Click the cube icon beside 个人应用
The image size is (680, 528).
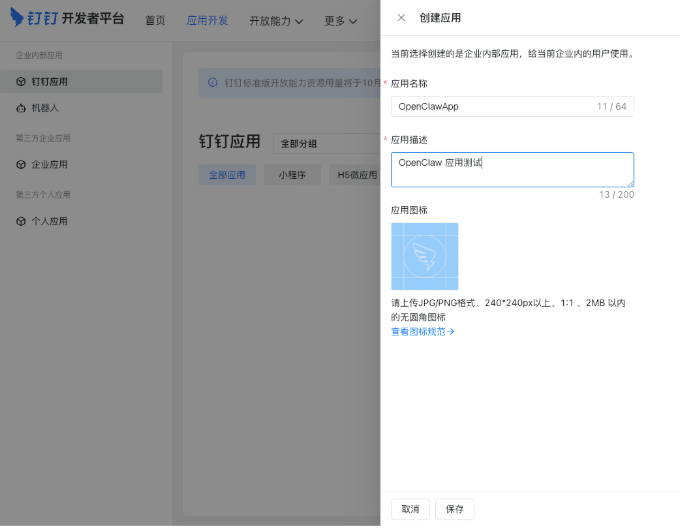pos(21,221)
